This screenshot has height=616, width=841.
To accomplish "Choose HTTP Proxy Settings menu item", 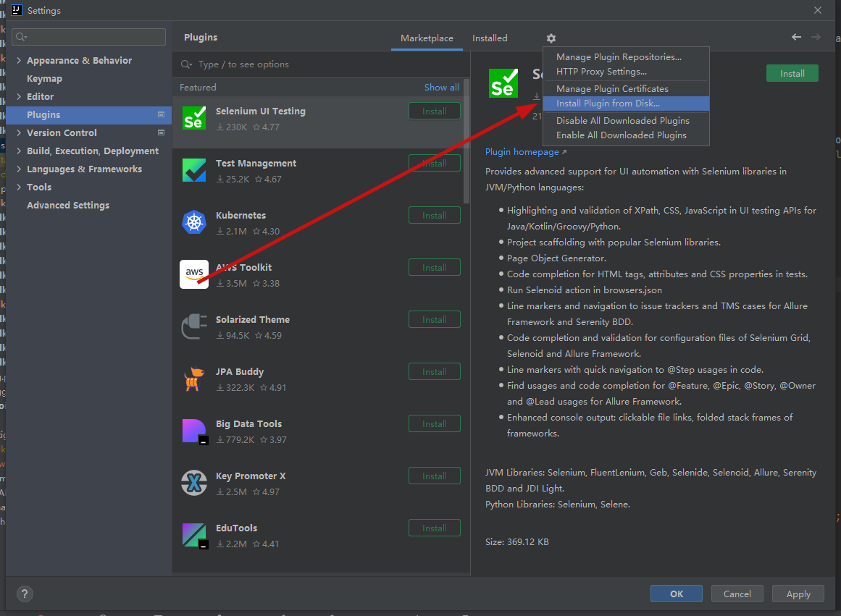I will pyautogui.click(x=626, y=72).
